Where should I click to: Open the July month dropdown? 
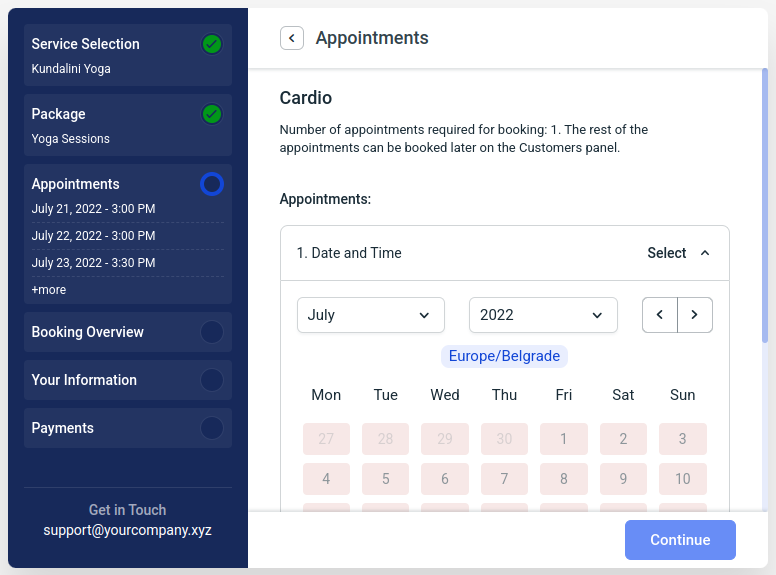pos(371,315)
